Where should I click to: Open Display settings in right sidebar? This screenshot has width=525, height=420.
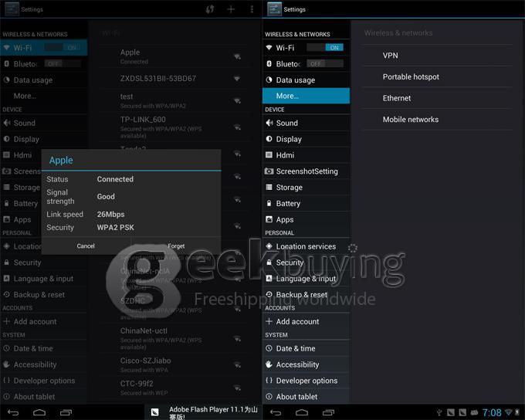pos(306,139)
